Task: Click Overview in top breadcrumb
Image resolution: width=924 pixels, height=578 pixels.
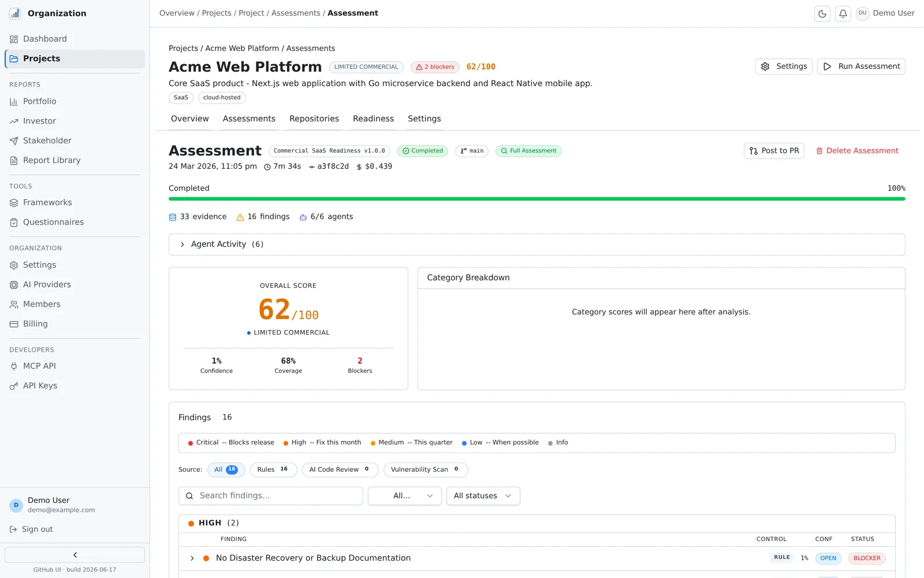Action: (177, 13)
